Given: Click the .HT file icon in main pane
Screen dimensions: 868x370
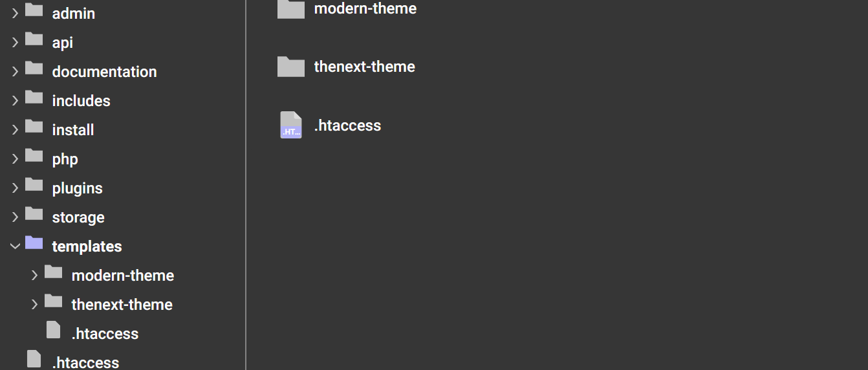Looking at the screenshot, I should pos(291,125).
